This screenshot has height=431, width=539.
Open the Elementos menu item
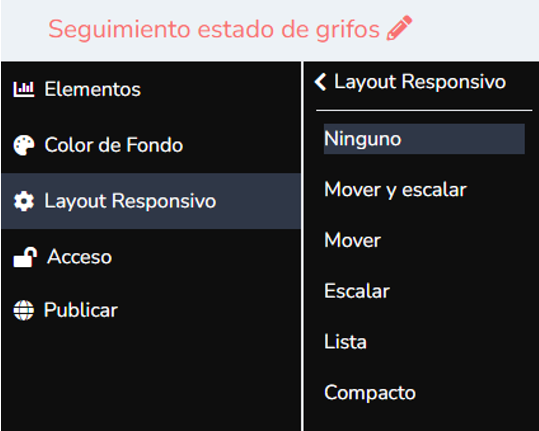tap(151, 89)
